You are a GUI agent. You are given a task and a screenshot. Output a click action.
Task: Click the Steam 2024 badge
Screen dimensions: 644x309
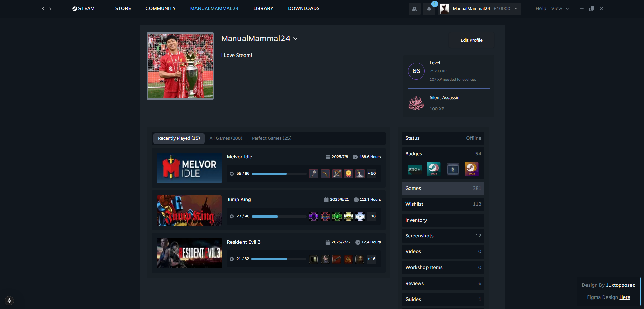(434, 169)
